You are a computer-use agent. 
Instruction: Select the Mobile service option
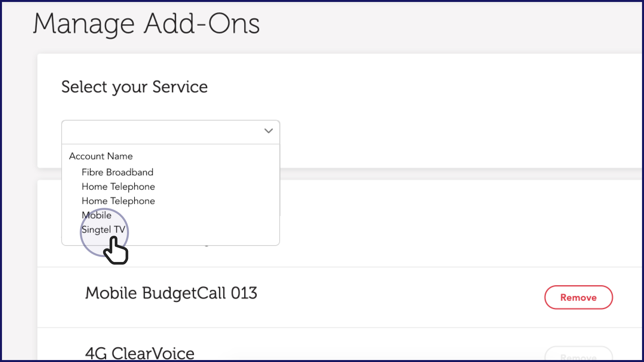97,215
